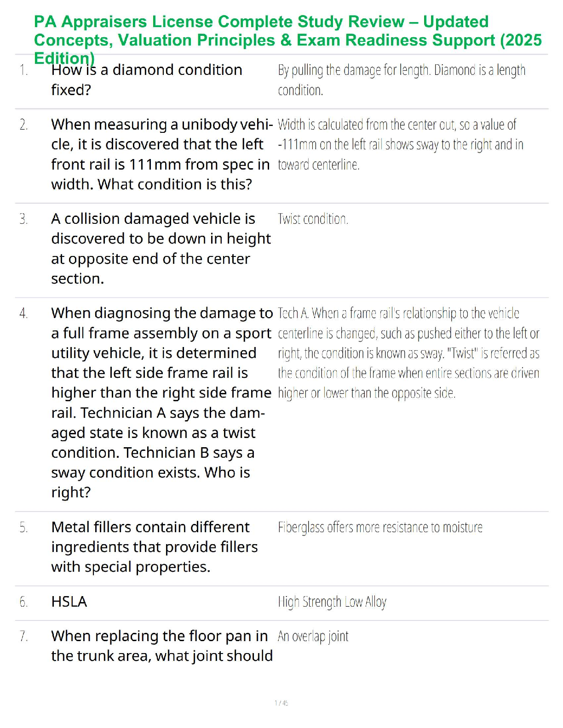This screenshot has width=563, height=728.
Task: Select the 'Fiberglass offers more resistance to moisture' answer
Action: coord(380,528)
